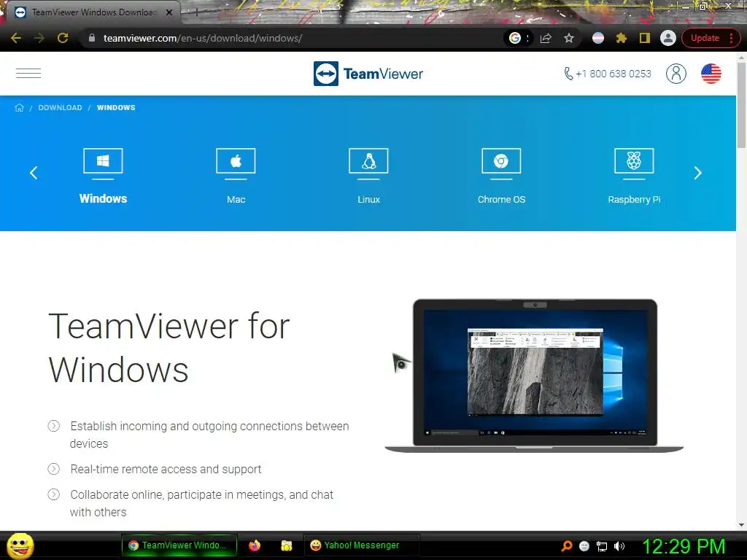Share this page via share icon

(x=546, y=38)
